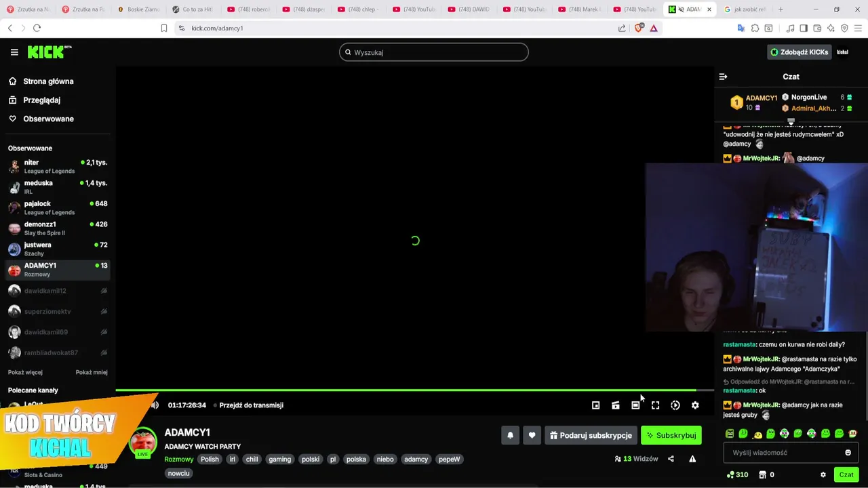868x488 pixels.
Task: Turn on notifications with bell icon
Action: click(511, 435)
